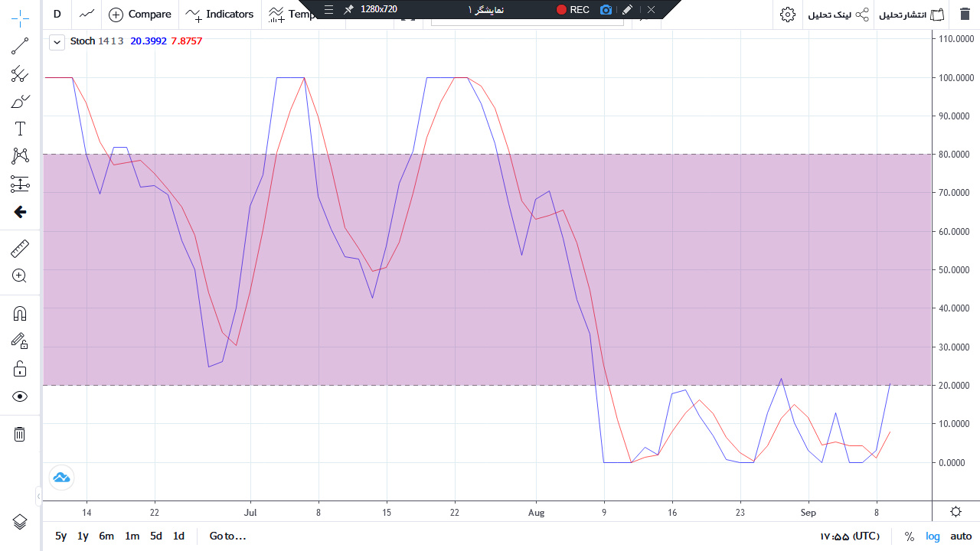Open the Indicators menu
Viewport: 980px width, 551px height.
[x=220, y=15]
